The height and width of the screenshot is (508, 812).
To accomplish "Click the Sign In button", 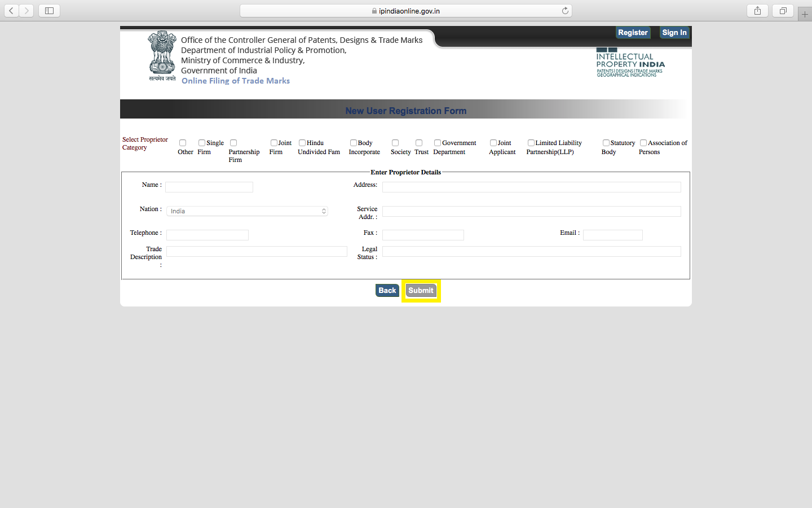I will tap(674, 33).
